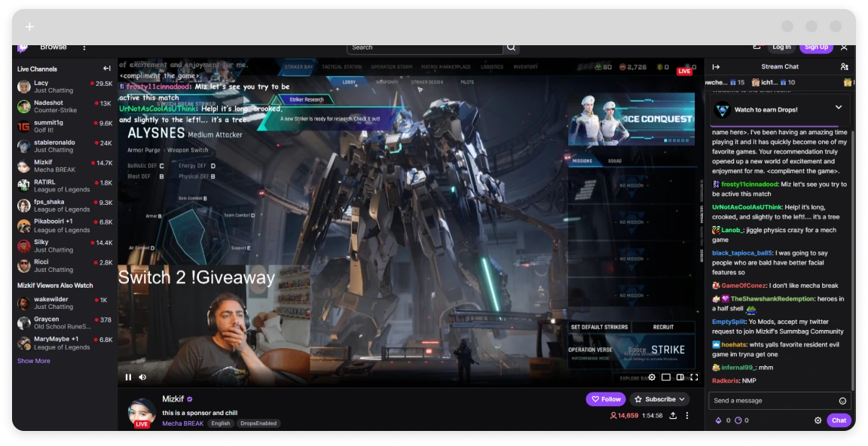Click the Send a message field
868x446 pixels.
pos(779,401)
